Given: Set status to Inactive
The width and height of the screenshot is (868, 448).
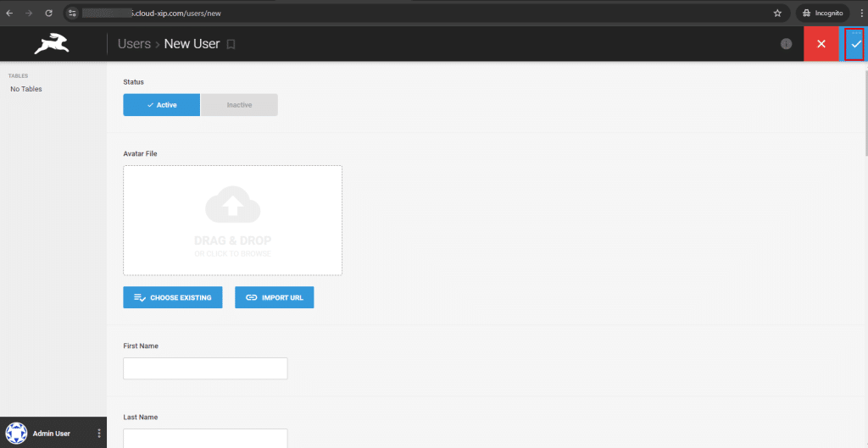Looking at the screenshot, I should click(239, 105).
